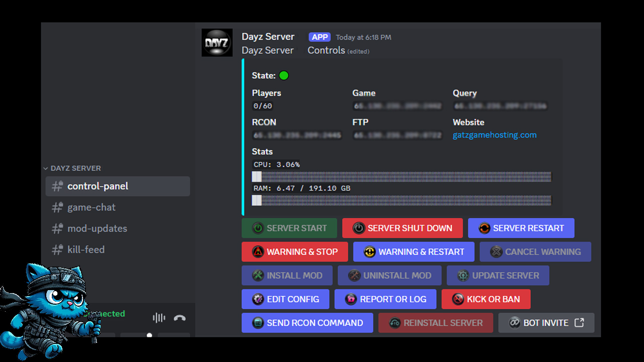Click the APP badge next to bot name

pos(320,37)
